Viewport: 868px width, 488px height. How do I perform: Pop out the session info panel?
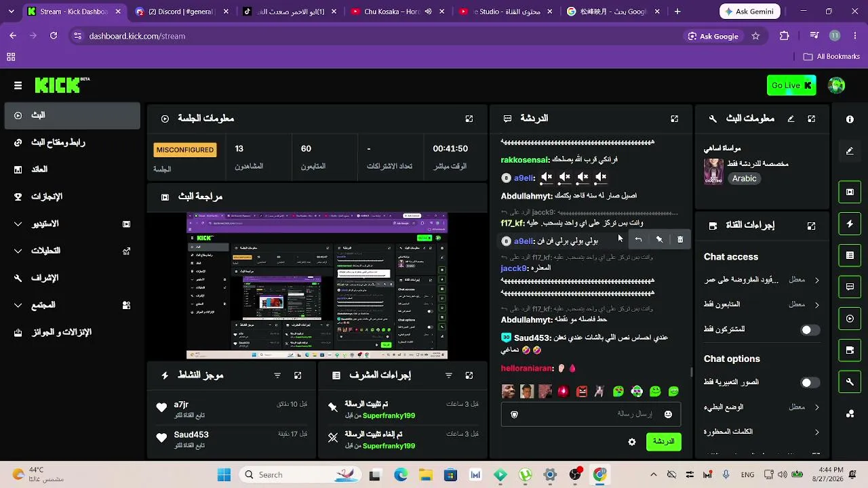click(469, 119)
